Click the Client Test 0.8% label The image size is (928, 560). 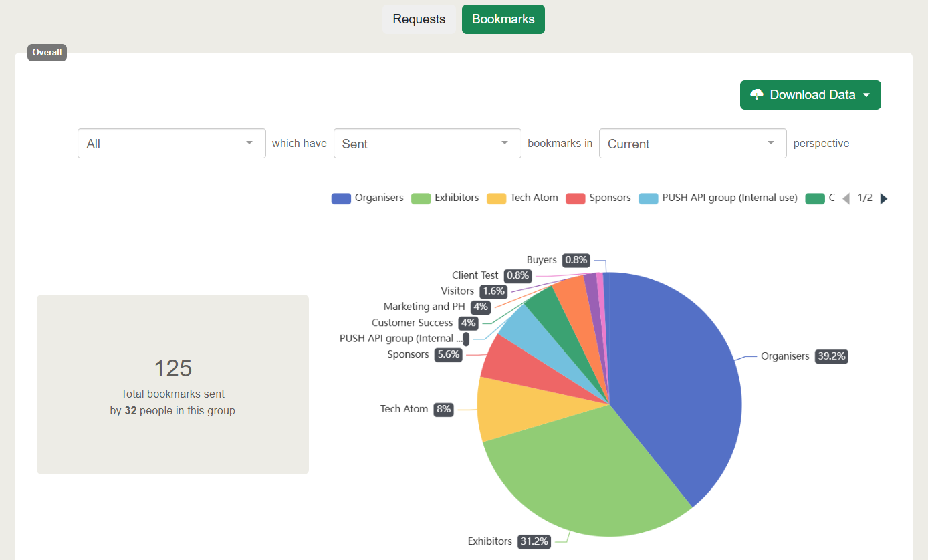tap(492, 275)
